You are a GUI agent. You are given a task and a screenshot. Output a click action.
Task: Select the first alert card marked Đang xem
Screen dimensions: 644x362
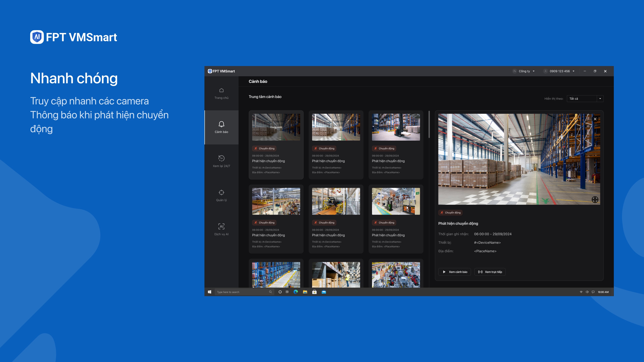(x=276, y=145)
